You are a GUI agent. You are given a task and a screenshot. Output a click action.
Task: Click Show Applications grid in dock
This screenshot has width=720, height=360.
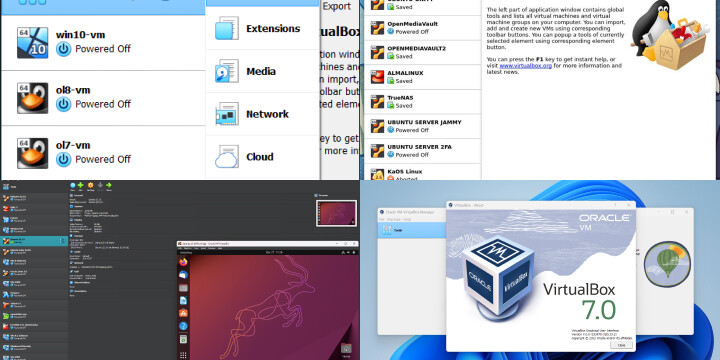183,354
